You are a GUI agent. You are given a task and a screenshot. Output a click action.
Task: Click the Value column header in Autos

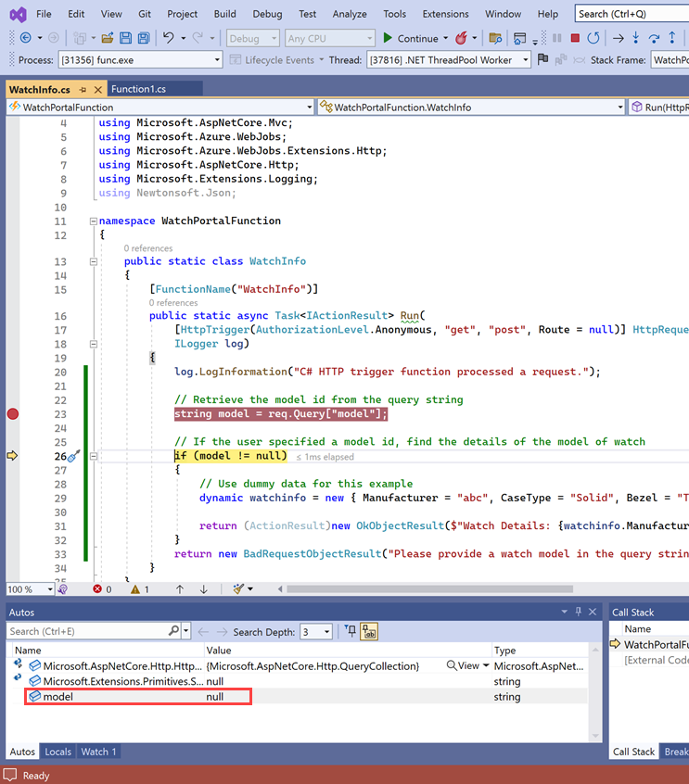(349, 650)
